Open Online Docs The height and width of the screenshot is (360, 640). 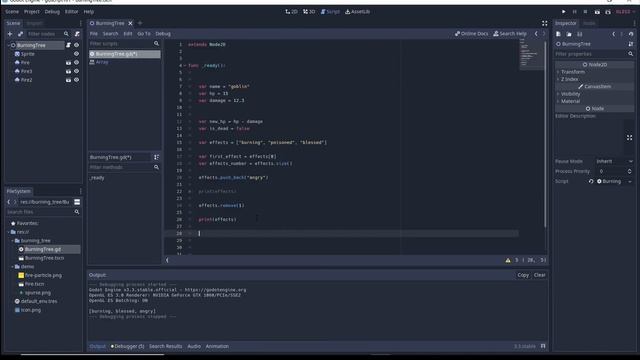[471, 34]
